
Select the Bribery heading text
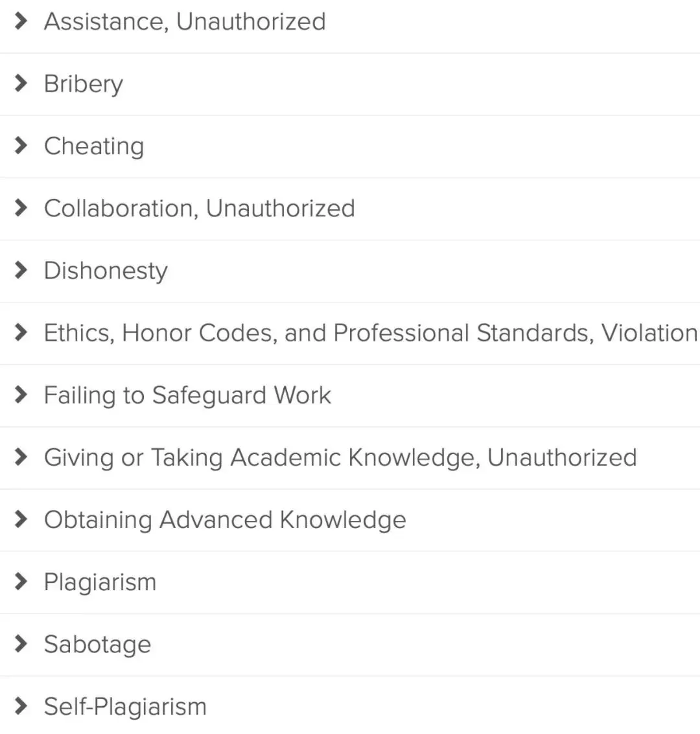pos(83,84)
